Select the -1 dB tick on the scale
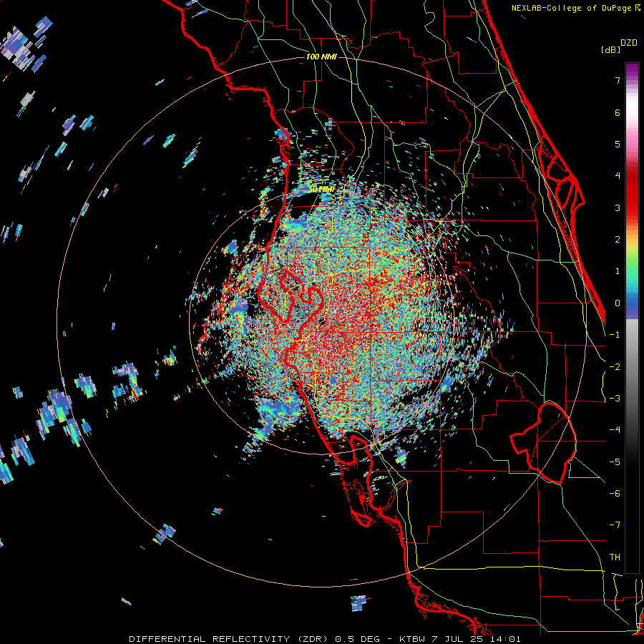644x644 pixels. click(615, 335)
